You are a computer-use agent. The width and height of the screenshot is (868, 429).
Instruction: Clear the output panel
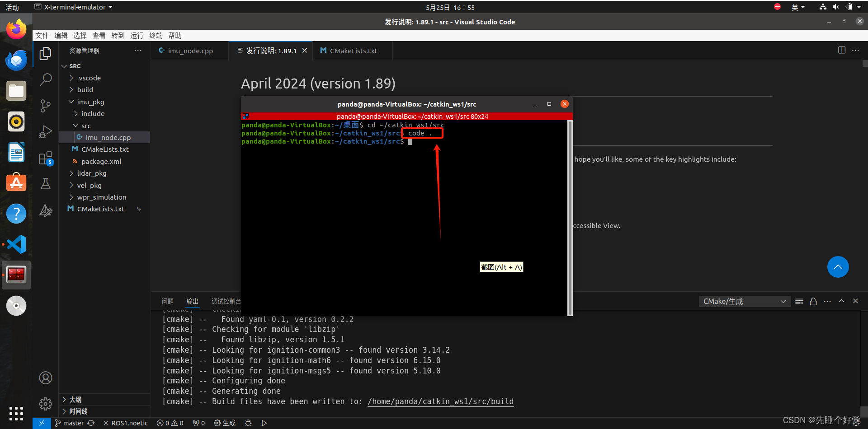799,301
